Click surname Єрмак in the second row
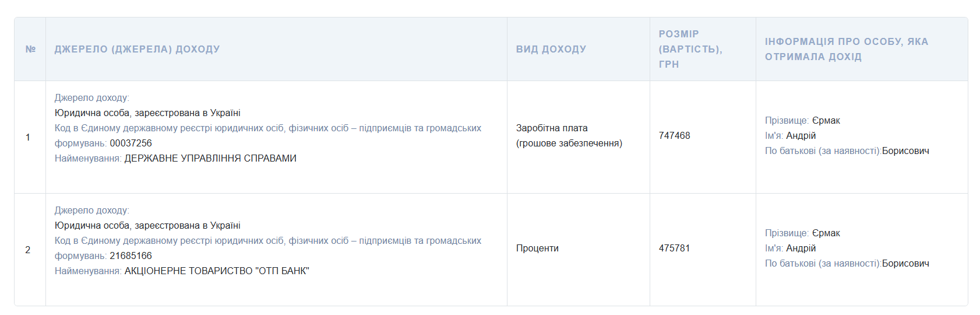Screen dimensions: 980x315 point(826,233)
